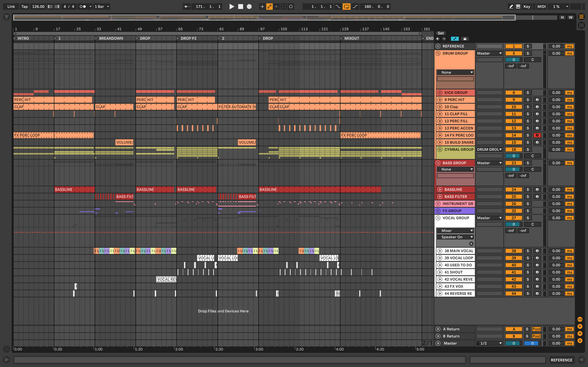Open the MIDI map mode
Image resolution: width=588 pixels, height=367 pixels.
(x=541, y=7)
